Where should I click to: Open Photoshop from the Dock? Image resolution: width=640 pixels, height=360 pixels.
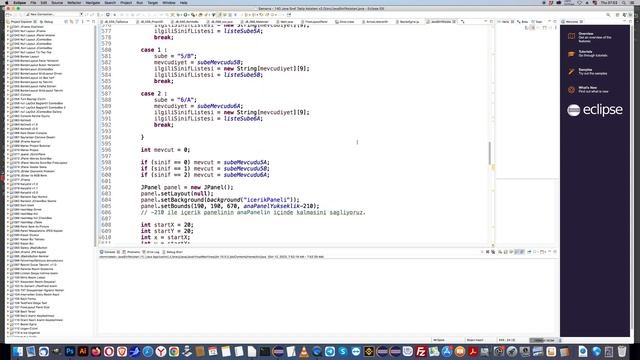point(70,351)
